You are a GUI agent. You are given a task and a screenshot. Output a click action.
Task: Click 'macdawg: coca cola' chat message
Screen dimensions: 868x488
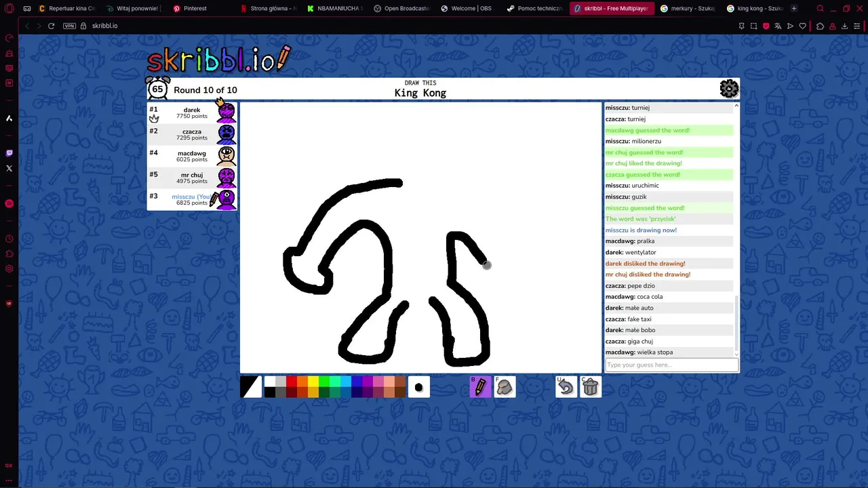634,296
